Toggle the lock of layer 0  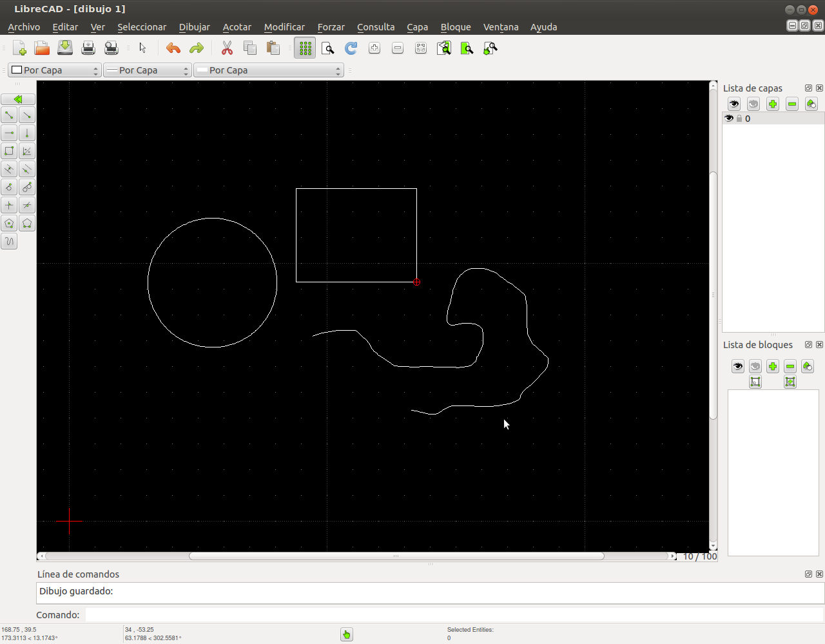point(739,119)
